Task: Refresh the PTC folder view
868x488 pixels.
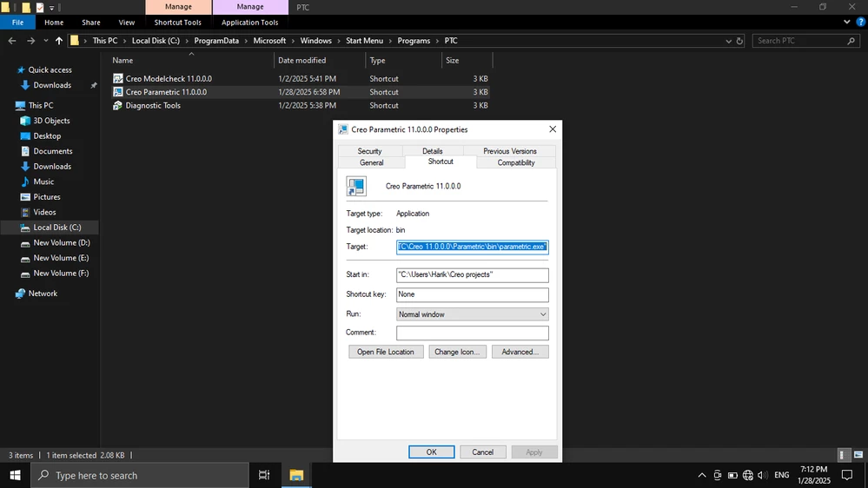Action: pos(739,41)
